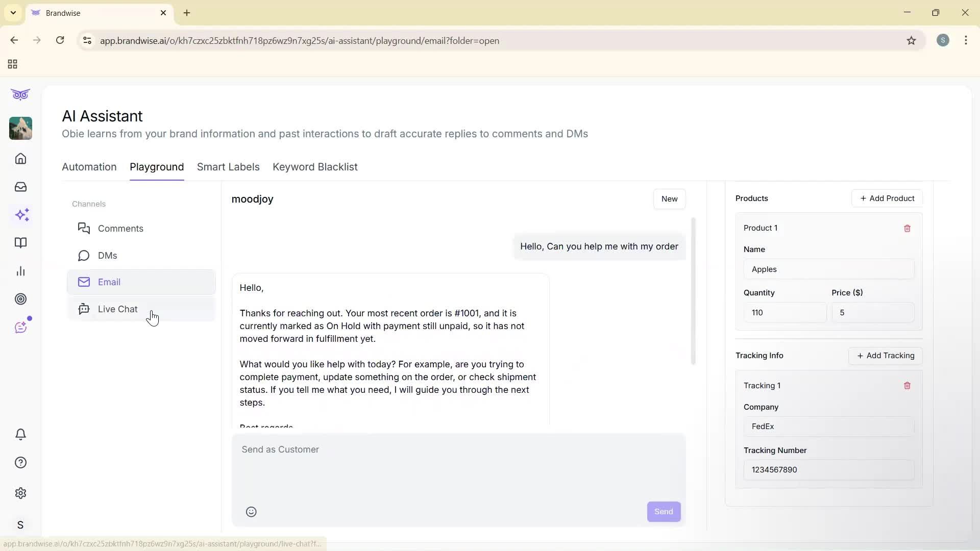Open the analytics bar-chart icon
The height and width of the screenshot is (551, 980).
click(x=20, y=271)
